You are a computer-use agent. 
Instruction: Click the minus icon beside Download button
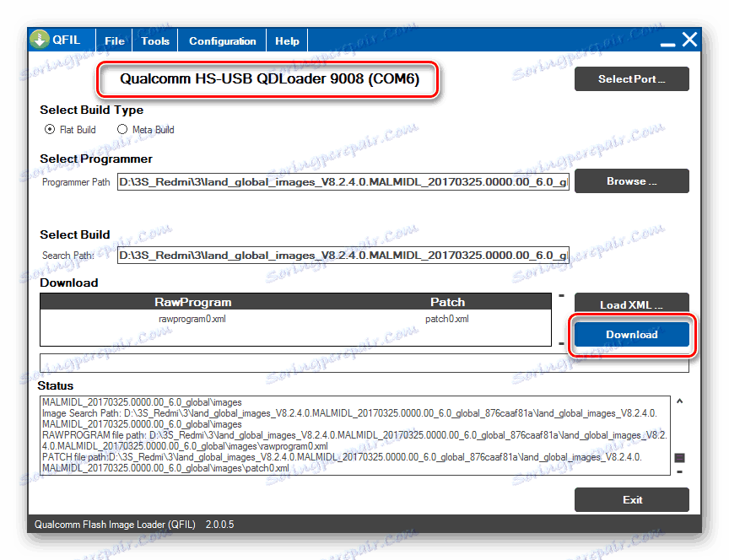click(x=561, y=343)
